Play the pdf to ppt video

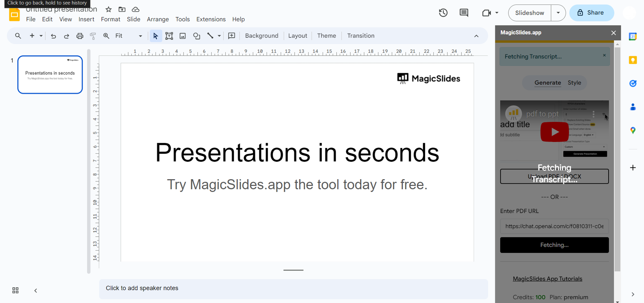point(554,132)
